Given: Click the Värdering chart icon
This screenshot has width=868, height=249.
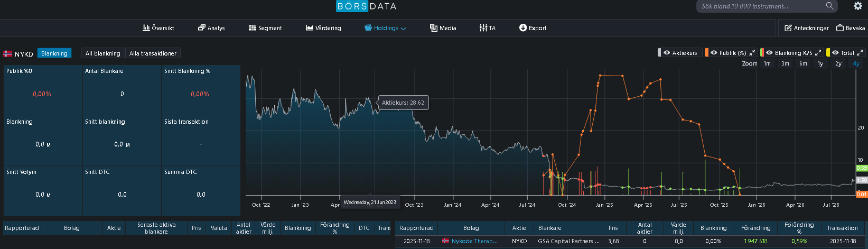Looking at the screenshot, I should [x=310, y=27].
